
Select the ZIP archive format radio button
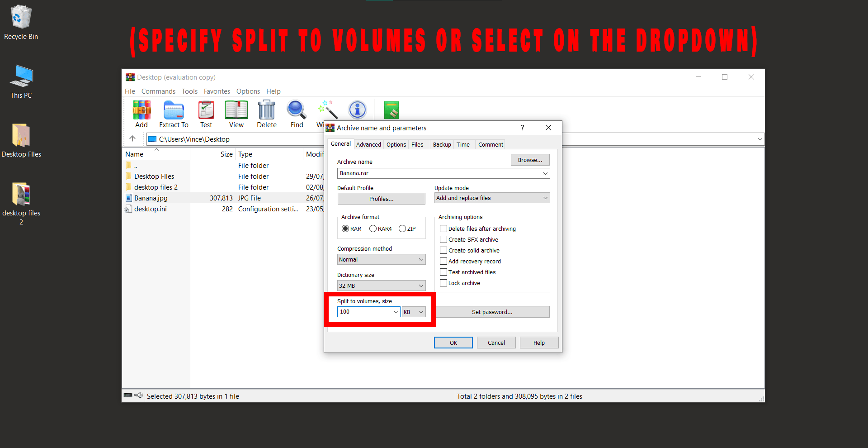point(402,229)
